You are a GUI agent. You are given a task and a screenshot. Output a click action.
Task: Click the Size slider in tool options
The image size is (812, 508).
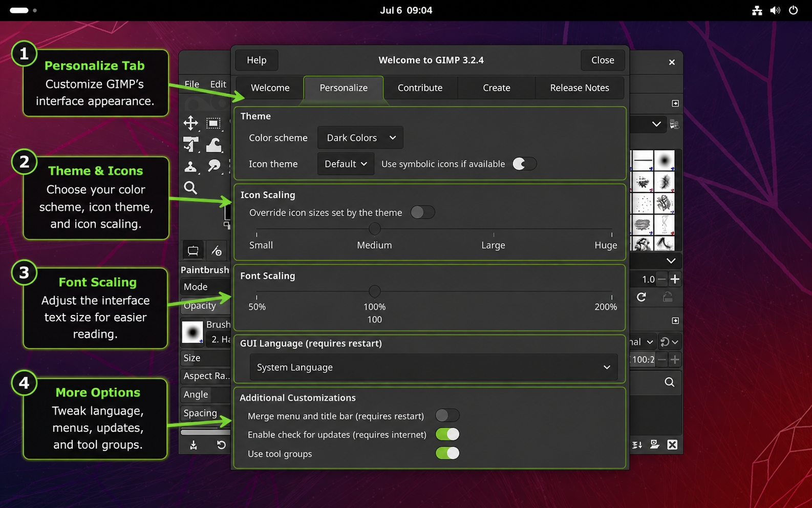coord(206,358)
